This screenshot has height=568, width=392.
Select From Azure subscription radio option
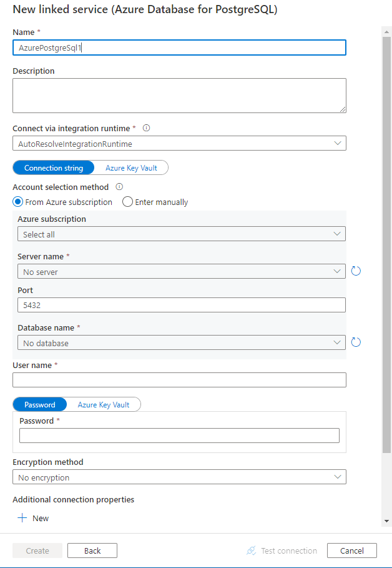[17, 202]
